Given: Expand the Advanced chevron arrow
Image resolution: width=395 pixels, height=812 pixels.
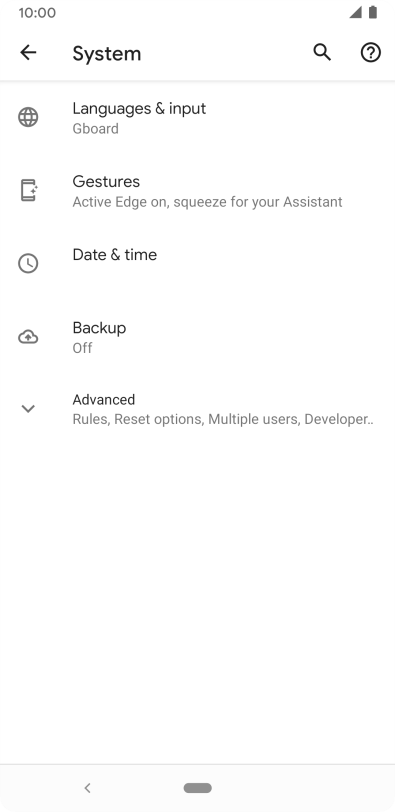Looking at the screenshot, I should coord(28,409).
